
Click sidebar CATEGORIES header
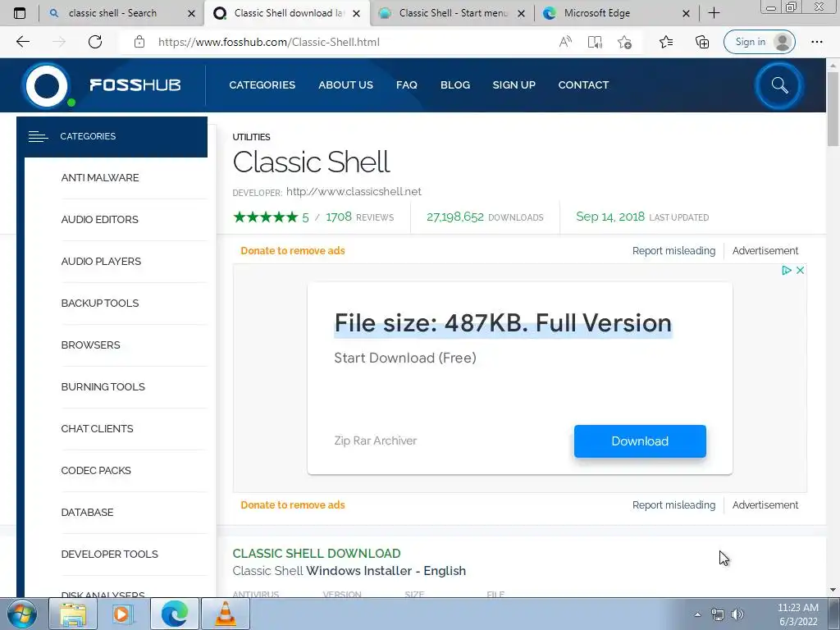coord(112,137)
